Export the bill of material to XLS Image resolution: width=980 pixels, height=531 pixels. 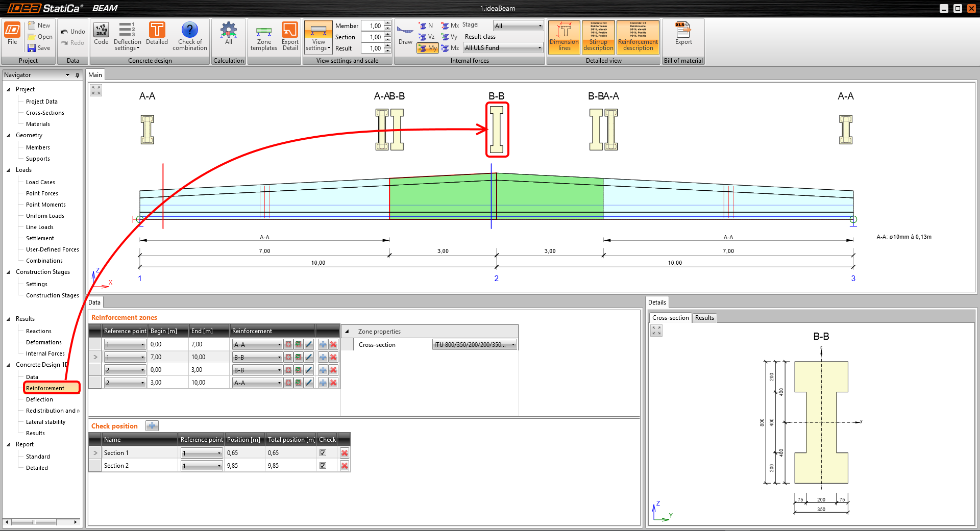[683, 35]
